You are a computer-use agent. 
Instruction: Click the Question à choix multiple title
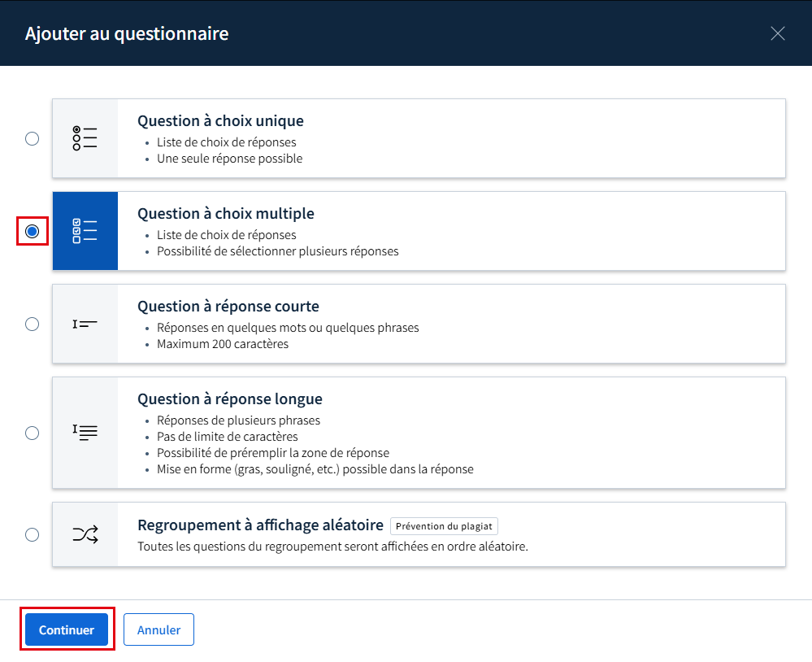pyautogui.click(x=226, y=213)
